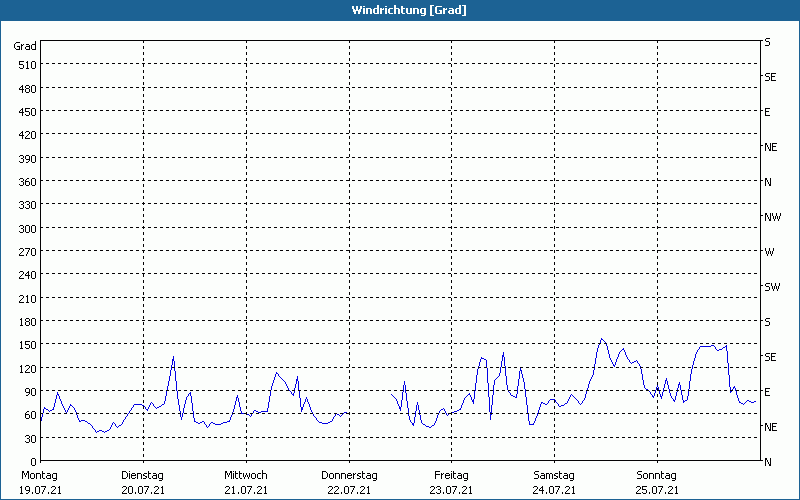Image resolution: width=800 pixels, height=500 pixels.
Task: Click the 'Donnerstag' day label
Action: click(349, 476)
